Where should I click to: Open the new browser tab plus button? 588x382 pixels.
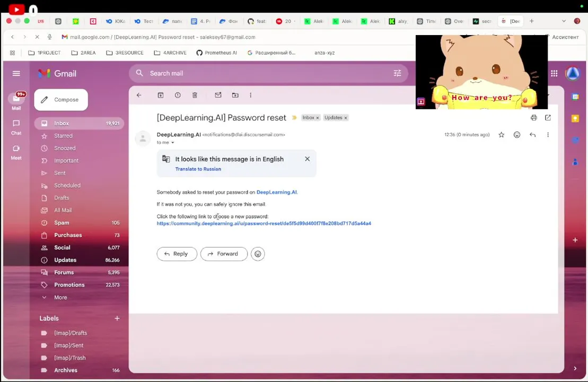(x=531, y=21)
